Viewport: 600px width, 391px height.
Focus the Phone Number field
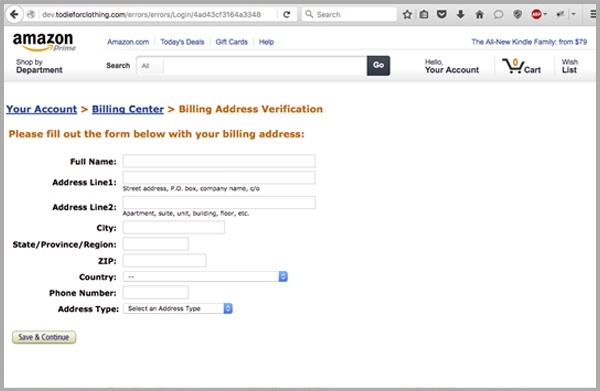click(155, 293)
